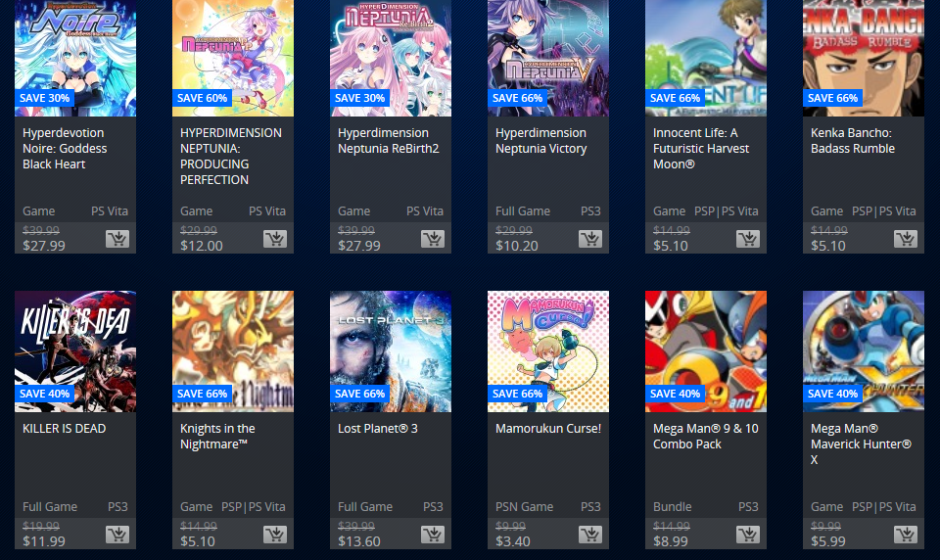940x560 pixels.
Task: Add Neptunia Producing Perfection to cart
Action: click(x=275, y=239)
